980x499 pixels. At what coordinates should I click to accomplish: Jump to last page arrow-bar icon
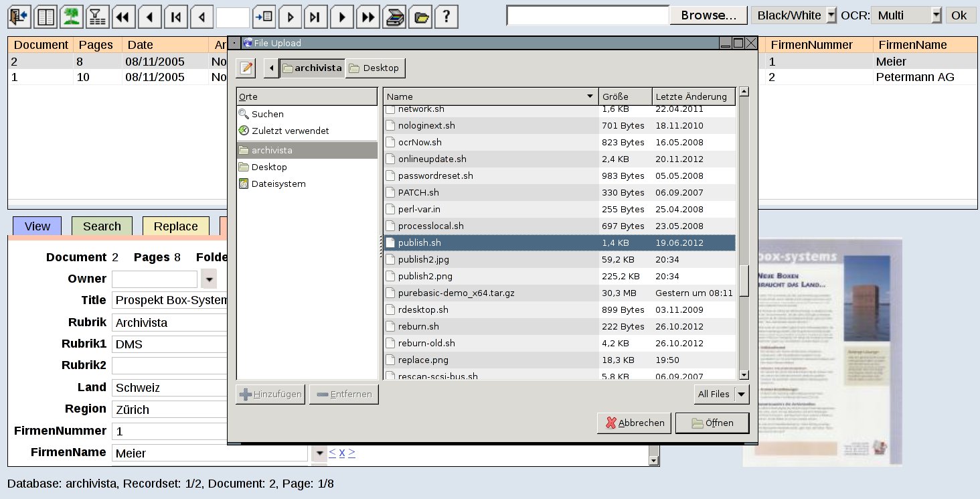(x=316, y=17)
